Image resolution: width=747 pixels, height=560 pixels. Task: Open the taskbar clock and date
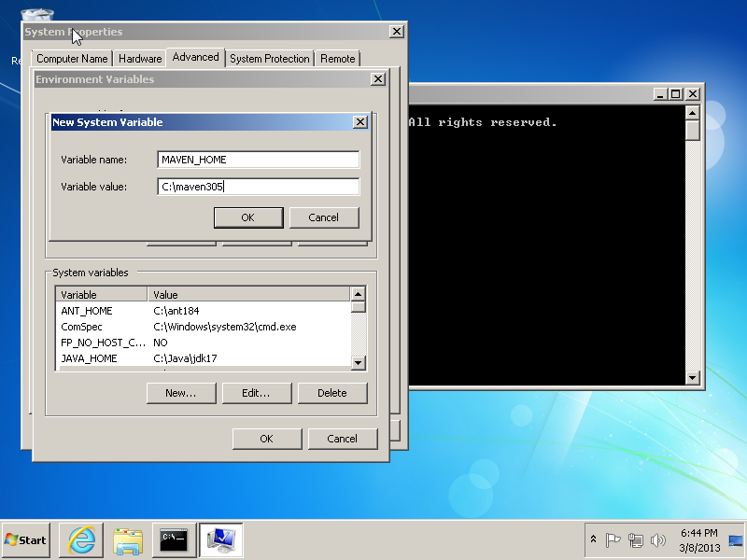[x=698, y=540]
